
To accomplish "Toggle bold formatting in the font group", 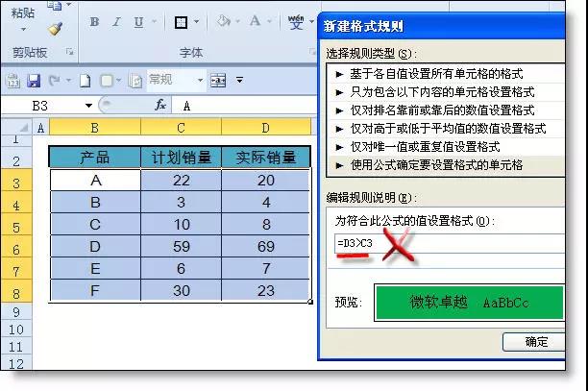I will tap(95, 21).
